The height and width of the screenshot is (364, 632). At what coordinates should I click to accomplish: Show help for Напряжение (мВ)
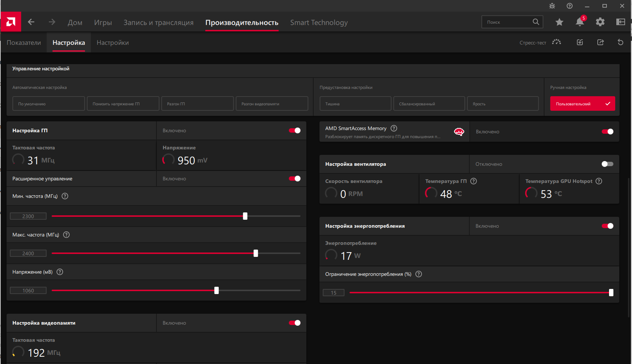pyautogui.click(x=60, y=272)
